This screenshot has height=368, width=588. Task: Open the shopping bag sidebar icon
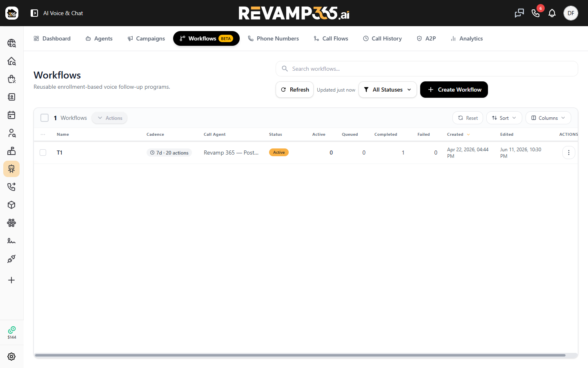[11, 79]
